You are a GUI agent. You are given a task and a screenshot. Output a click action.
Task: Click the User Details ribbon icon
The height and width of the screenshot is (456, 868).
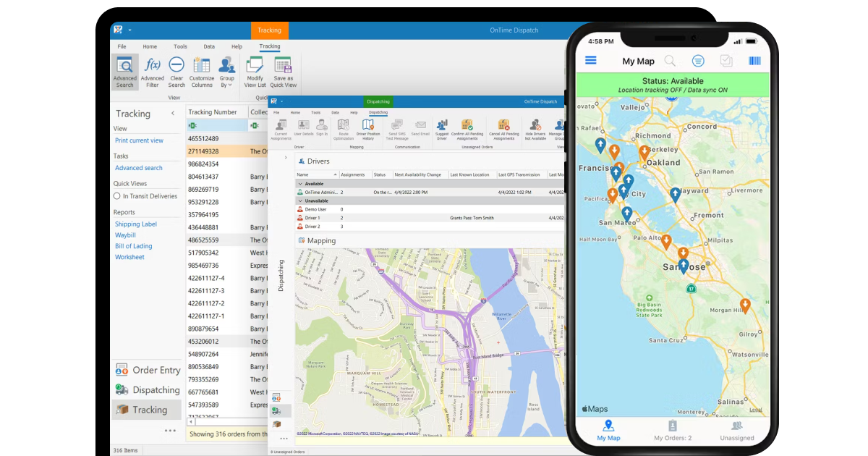(304, 127)
